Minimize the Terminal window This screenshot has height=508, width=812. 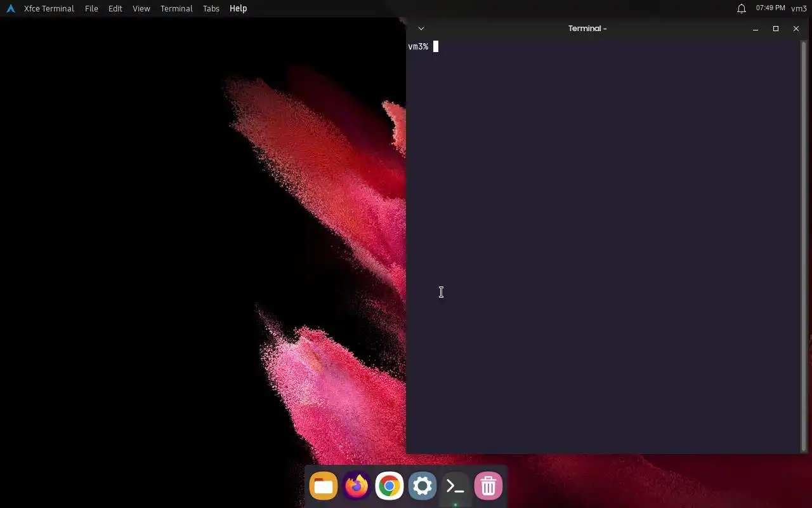click(756, 29)
